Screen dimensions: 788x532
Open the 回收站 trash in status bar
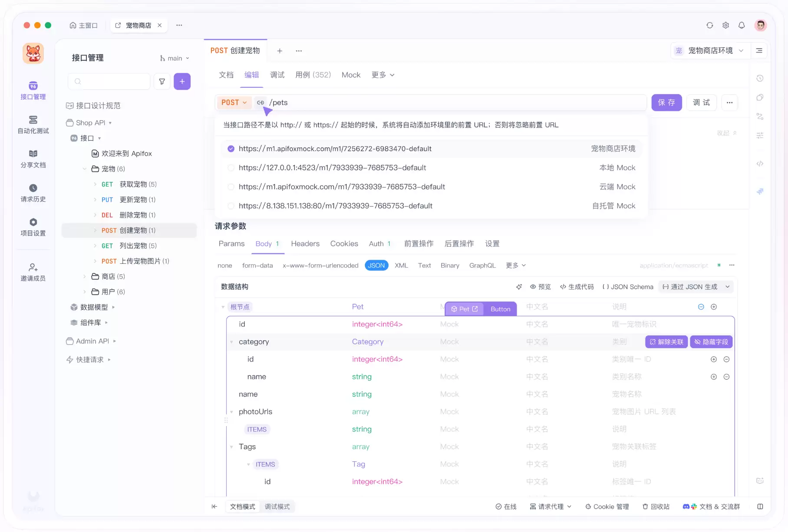pos(656,506)
